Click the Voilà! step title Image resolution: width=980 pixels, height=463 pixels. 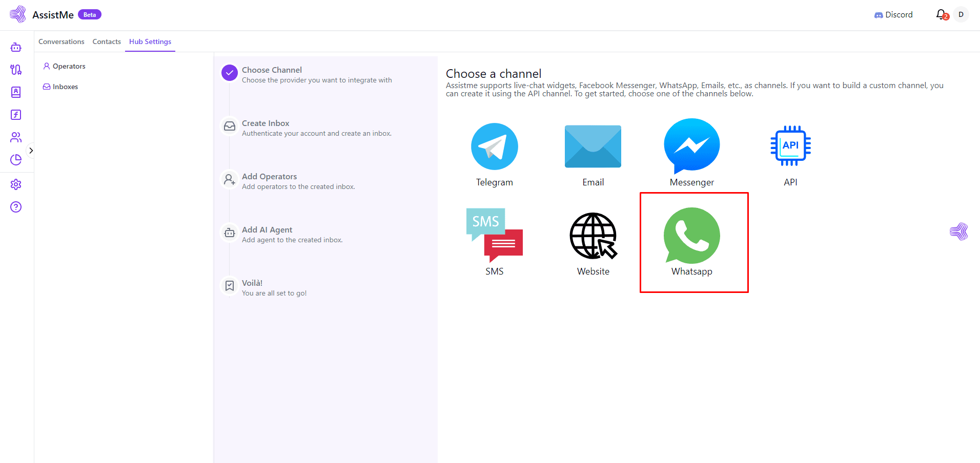point(252,283)
